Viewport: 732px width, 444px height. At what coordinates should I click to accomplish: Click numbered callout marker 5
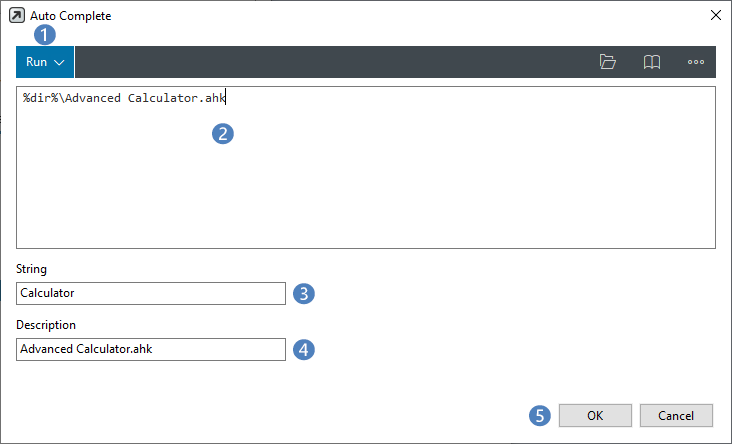click(540, 415)
